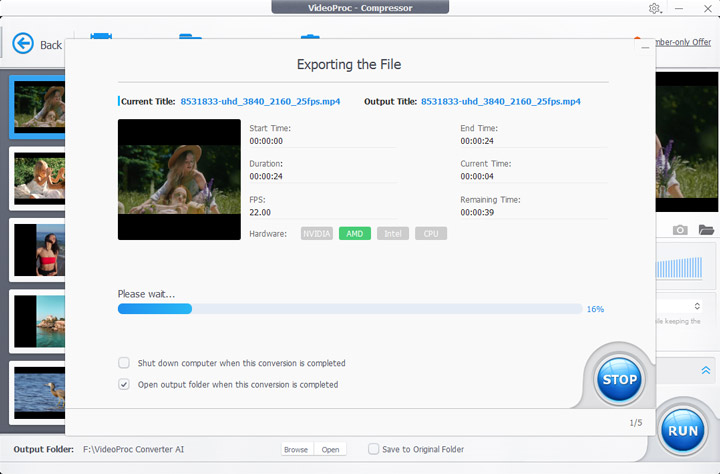Click the Current Time value 00:00:04
720x474 pixels.
[x=477, y=176]
